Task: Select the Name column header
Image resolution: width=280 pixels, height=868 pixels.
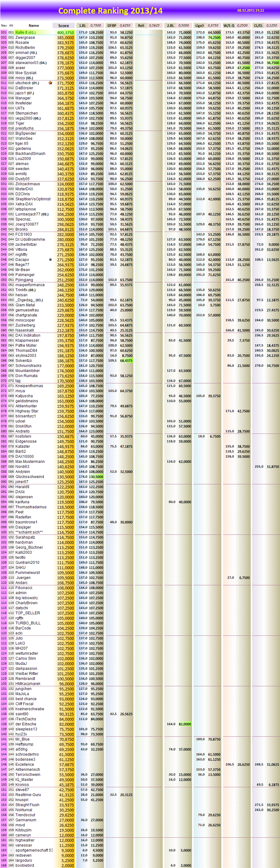Action: pos(34,26)
